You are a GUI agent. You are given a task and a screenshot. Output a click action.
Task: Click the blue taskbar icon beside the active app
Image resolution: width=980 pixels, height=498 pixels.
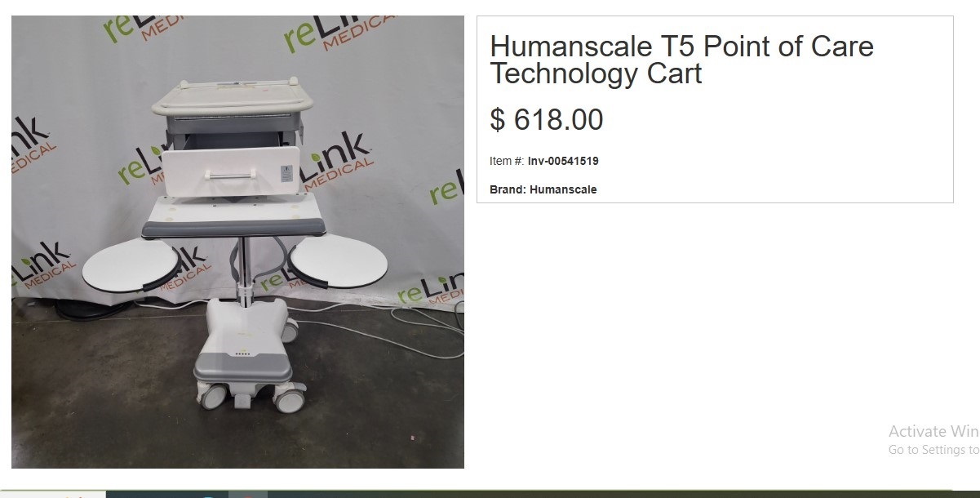click(x=209, y=495)
